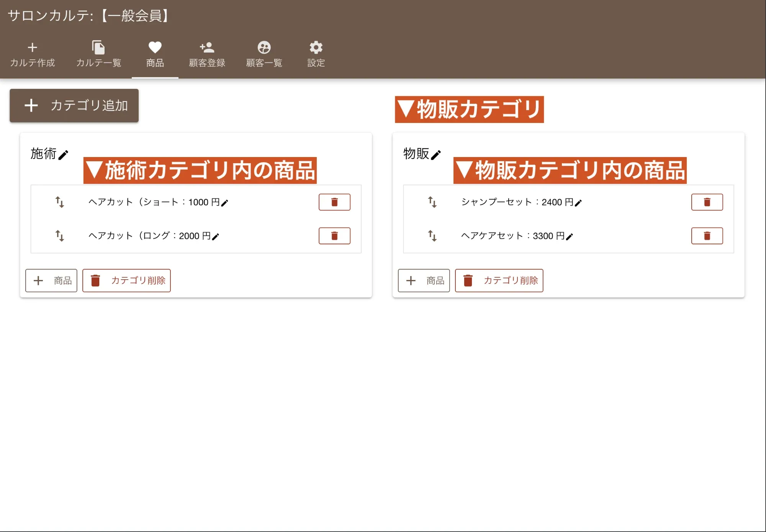Click カテゴリ削除 in the 施術 card
The height and width of the screenshot is (532, 766).
coord(126,280)
